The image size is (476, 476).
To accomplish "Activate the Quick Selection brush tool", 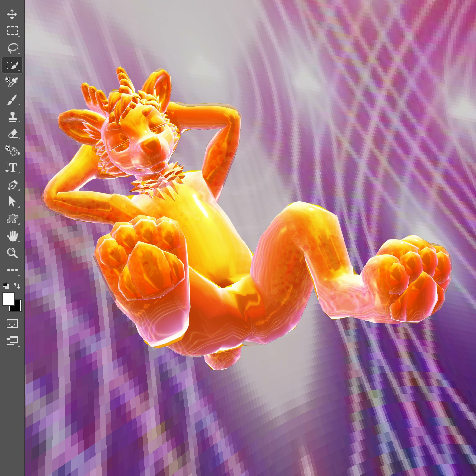I will click(x=12, y=65).
